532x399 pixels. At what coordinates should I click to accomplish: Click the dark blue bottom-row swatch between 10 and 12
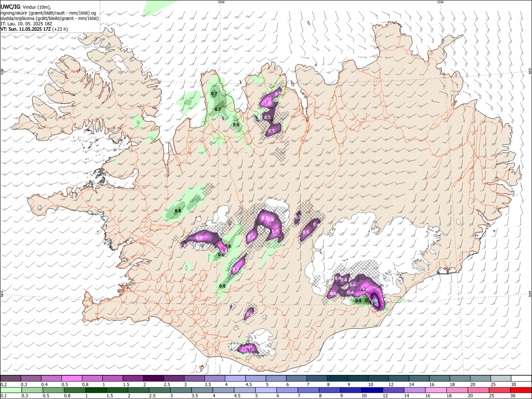coord(372,390)
